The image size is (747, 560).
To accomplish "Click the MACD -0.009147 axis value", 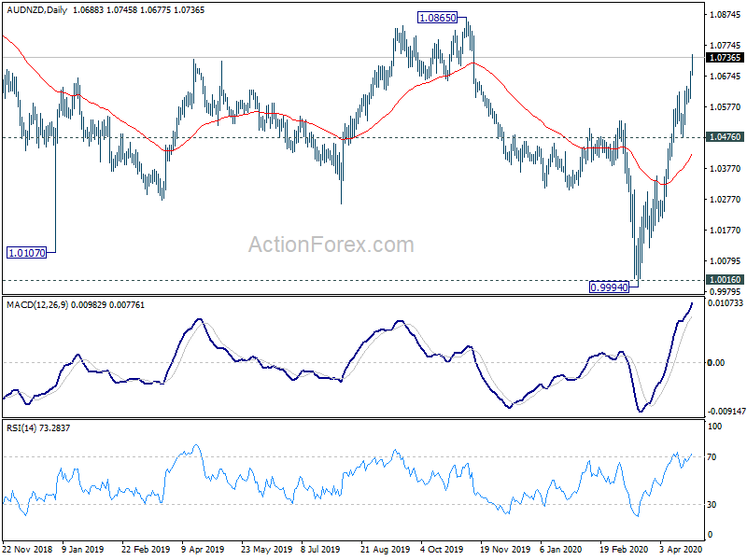I will (726, 411).
